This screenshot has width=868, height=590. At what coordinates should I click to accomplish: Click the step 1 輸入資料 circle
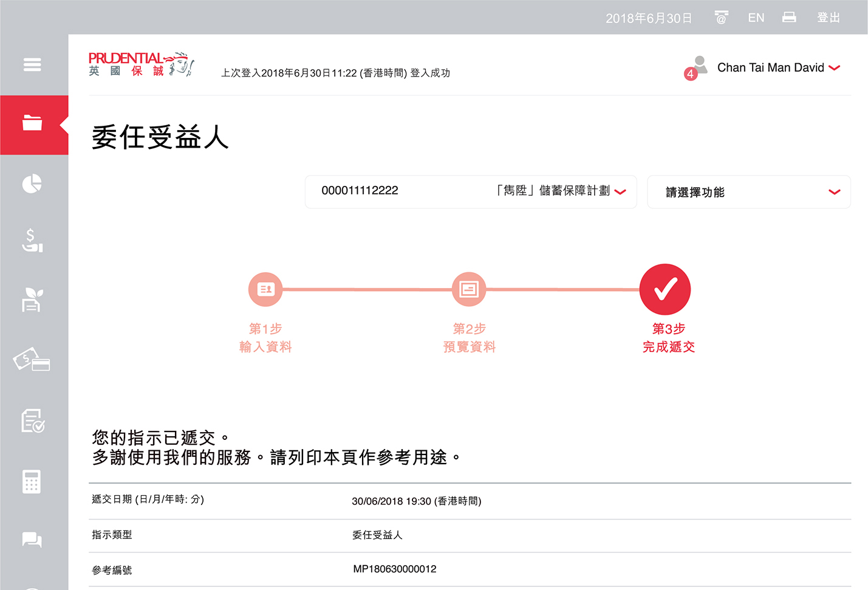pos(265,289)
